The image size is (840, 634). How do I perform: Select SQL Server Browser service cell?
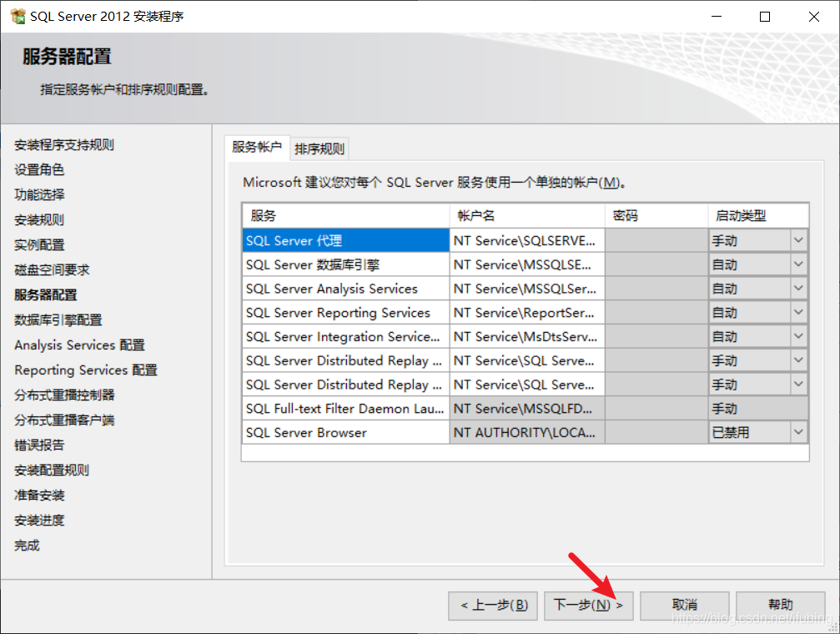[345, 432]
